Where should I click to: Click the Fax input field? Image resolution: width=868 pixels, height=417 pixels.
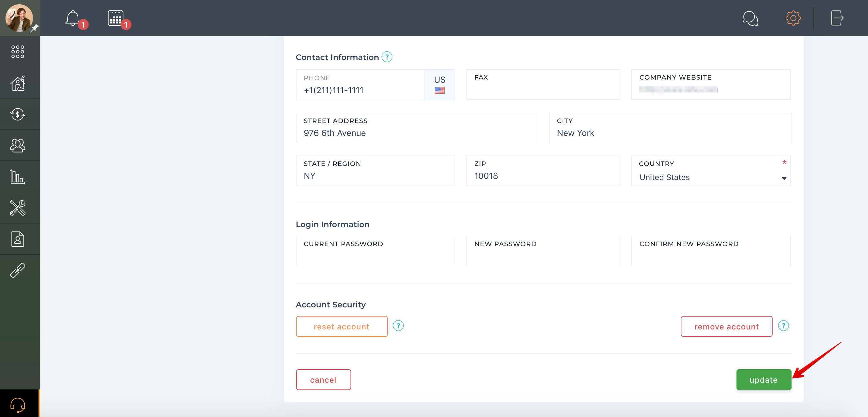543,85
